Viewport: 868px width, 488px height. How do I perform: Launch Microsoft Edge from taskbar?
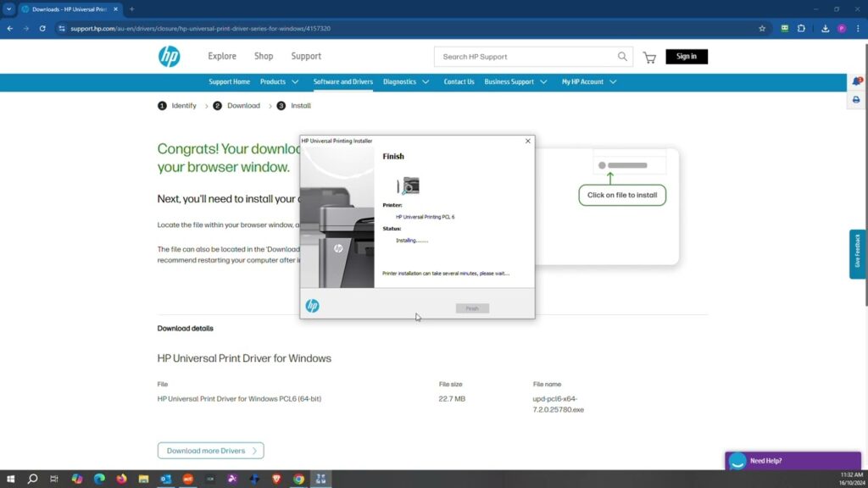(x=99, y=480)
